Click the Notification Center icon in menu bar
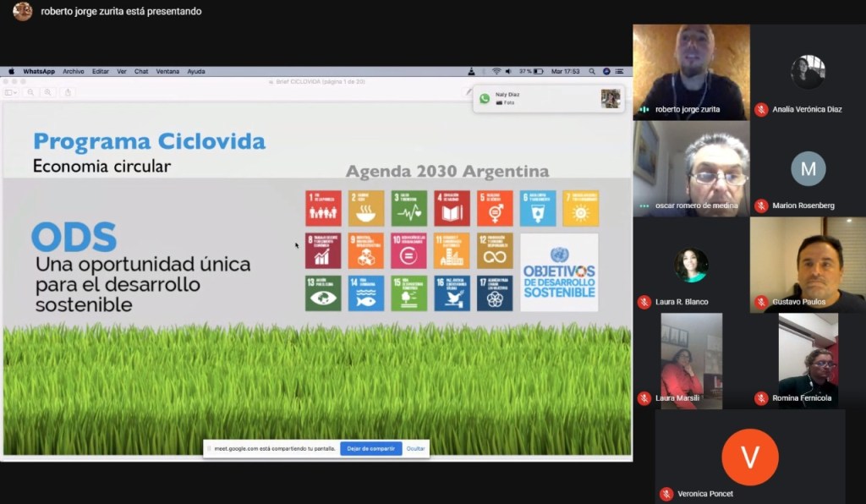 click(621, 71)
